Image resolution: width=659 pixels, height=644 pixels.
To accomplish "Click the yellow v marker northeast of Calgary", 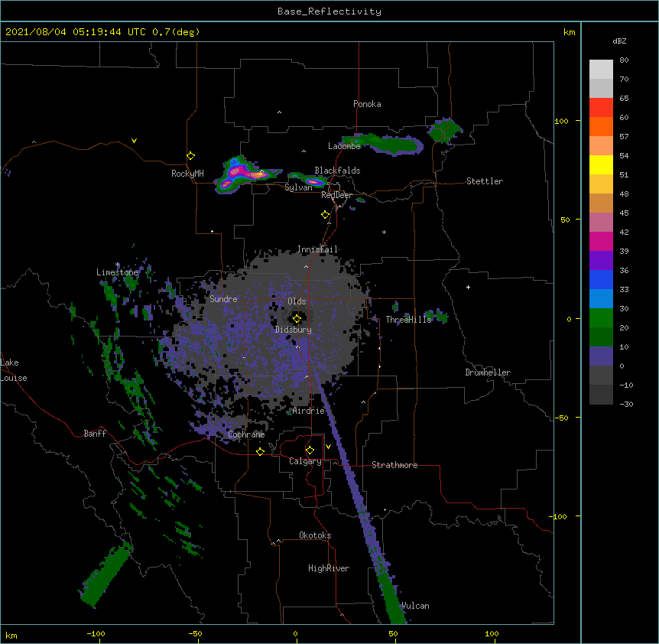I will 328,447.
